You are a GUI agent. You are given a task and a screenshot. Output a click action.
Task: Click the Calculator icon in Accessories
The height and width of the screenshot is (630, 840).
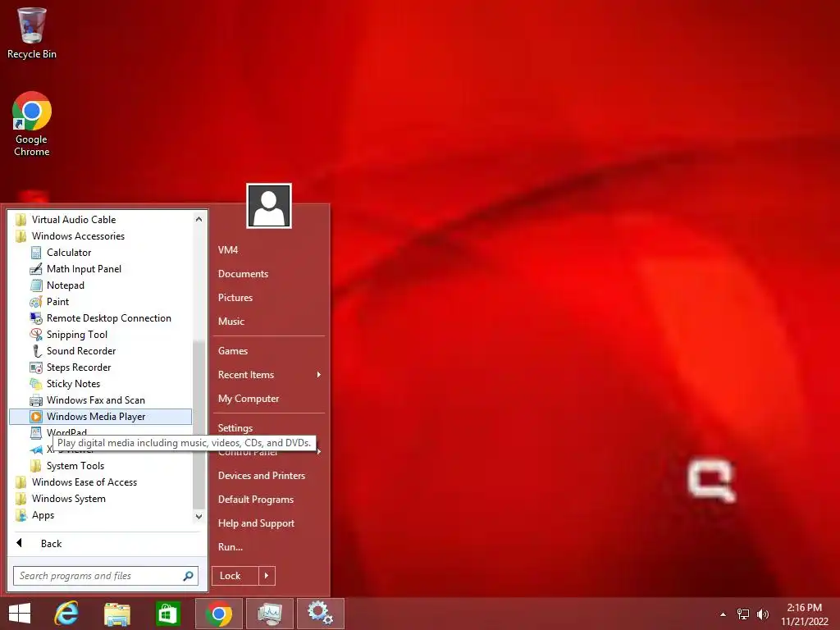36,253
